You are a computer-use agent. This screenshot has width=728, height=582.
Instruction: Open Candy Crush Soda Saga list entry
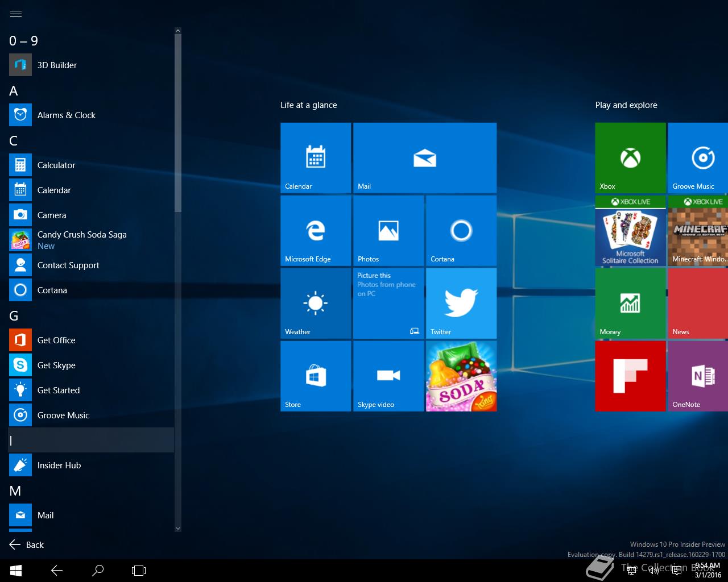pyautogui.click(x=91, y=240)
